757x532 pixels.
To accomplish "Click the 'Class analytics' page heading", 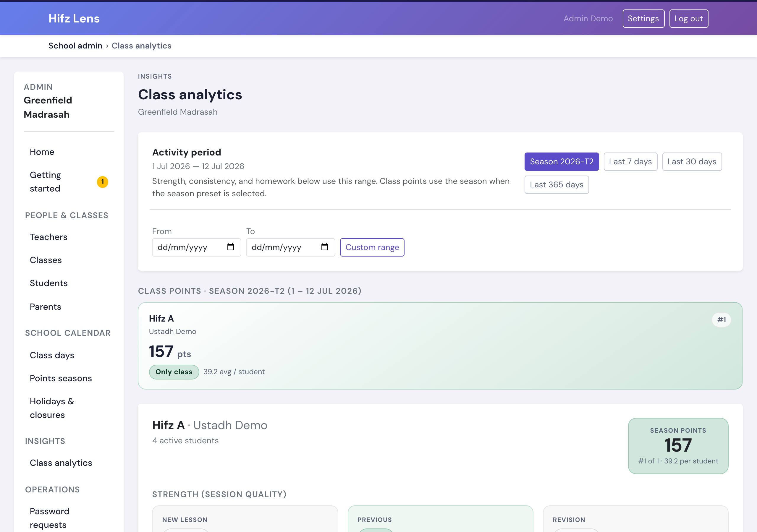I will click(190, 95).
